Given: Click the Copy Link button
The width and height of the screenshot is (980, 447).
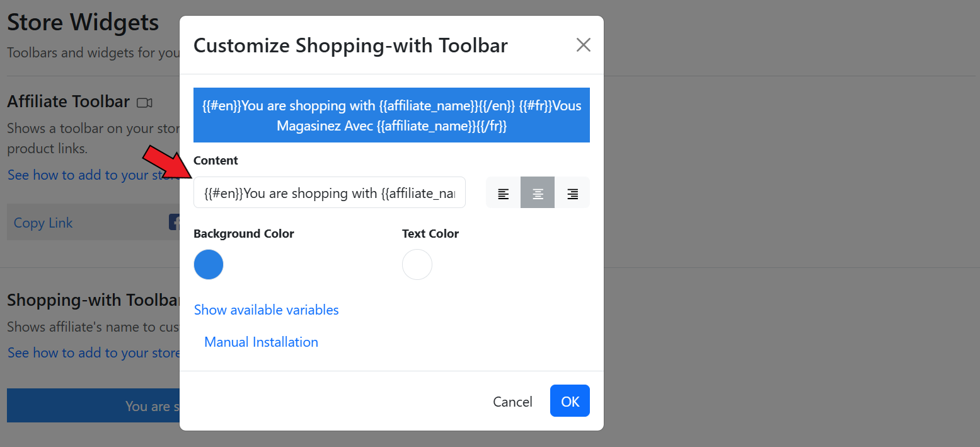Looking at the screenshot, I should coord(43,223).
